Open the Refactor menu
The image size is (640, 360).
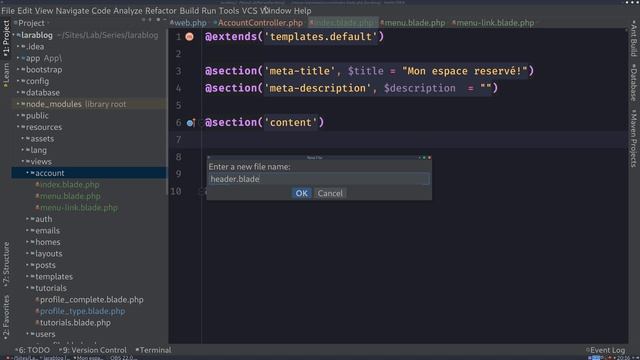(161, 11)
